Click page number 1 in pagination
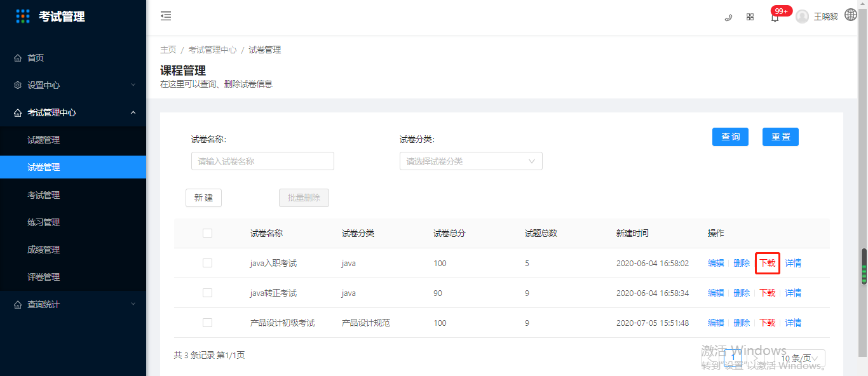This screenshot has height=376, width=868. pyautogui.click(x=733, y=359)
